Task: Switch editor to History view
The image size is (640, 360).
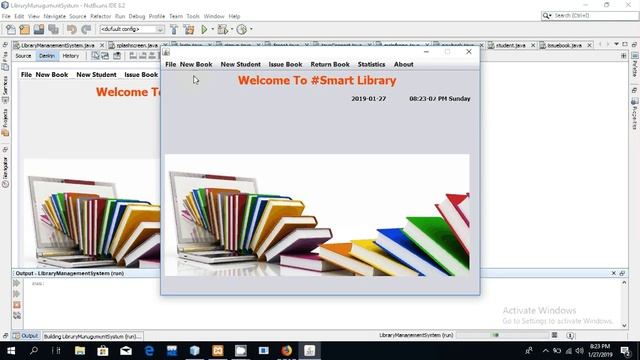Action: [x=71, y=56]
